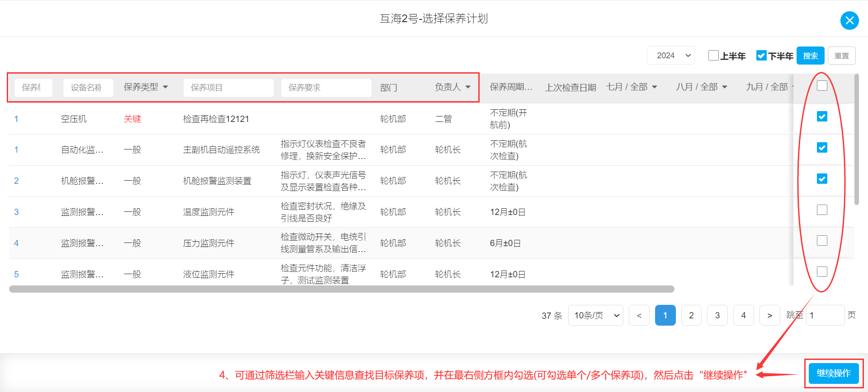
Task: Click the 二管 responsible person cell
Action: point(443,119)
